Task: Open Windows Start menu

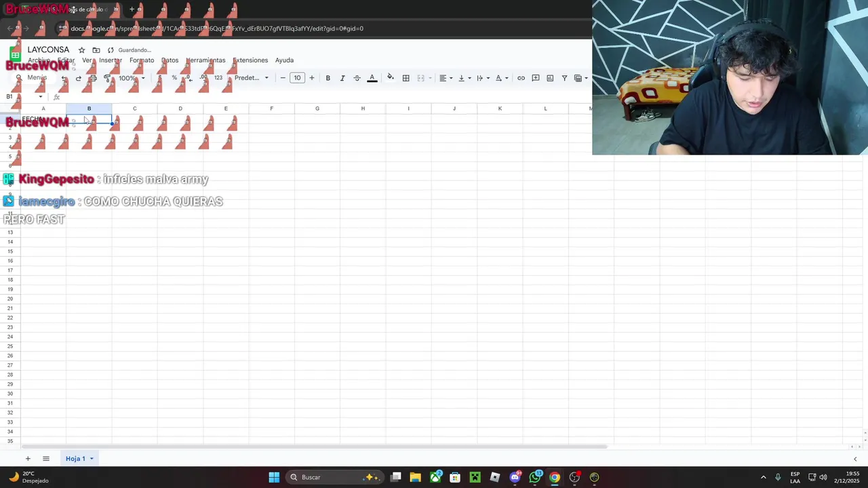Action: (274, 477)
